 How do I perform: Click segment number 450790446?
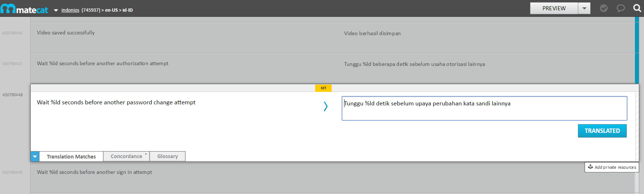coord(12,33)
